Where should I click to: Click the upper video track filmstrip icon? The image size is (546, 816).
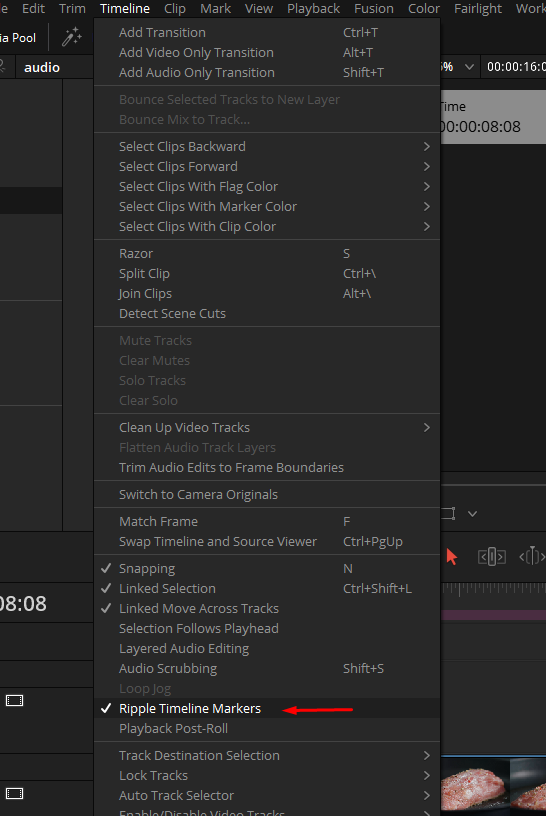15,700
